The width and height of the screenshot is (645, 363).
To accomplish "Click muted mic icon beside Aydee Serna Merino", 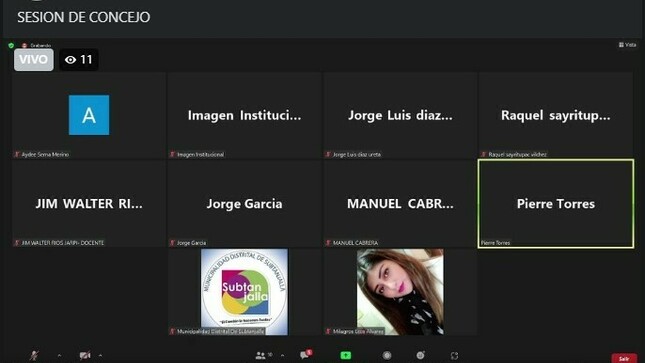I will (17, 154).
